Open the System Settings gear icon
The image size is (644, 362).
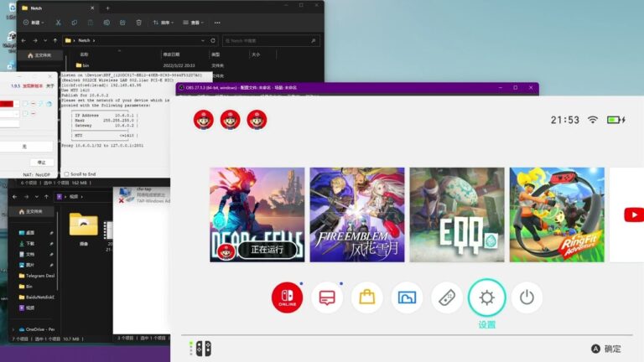pos(486,297)
